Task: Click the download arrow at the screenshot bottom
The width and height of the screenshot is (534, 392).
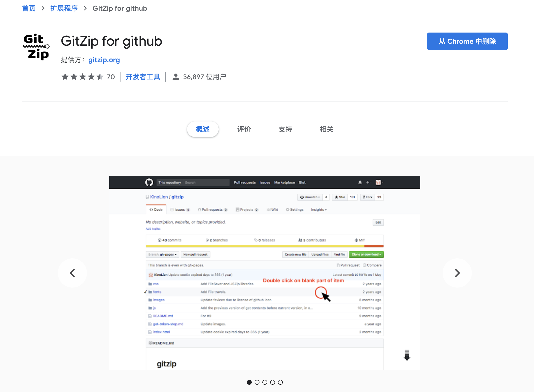Action: [x=407, y=355]
